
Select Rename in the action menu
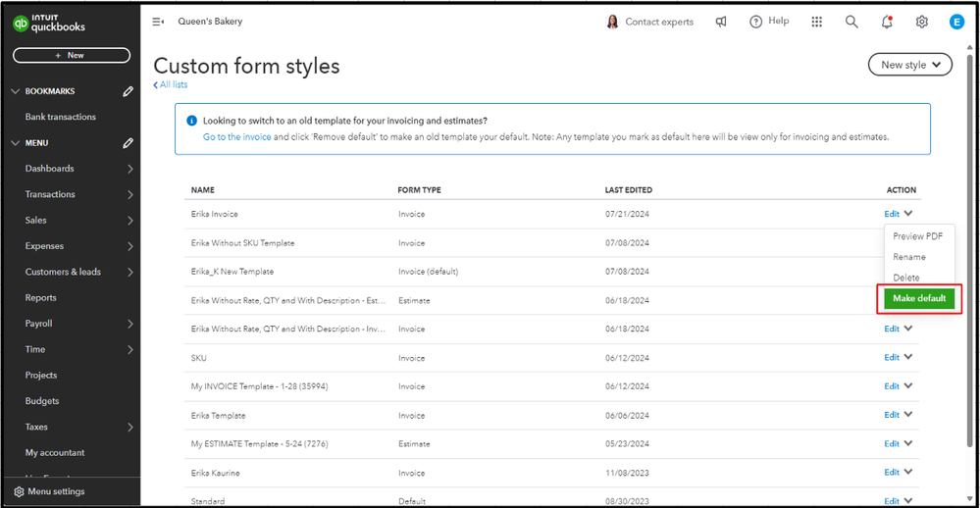click(x=908, y=257)
